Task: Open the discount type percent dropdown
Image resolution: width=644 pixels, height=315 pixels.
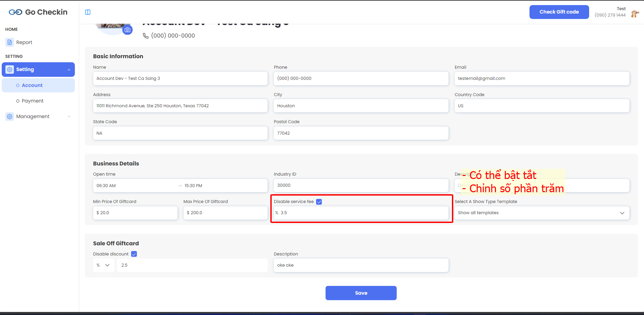Action: (x=103, y=265)
